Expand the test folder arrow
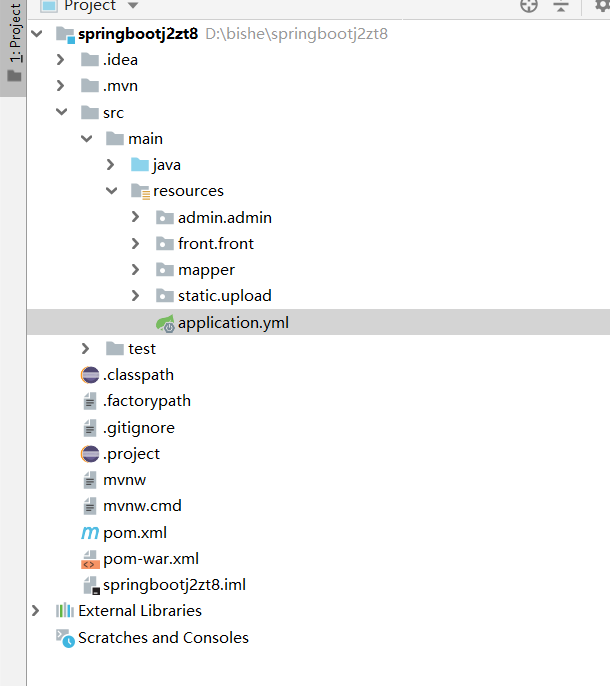 click(x=86, y=349)
